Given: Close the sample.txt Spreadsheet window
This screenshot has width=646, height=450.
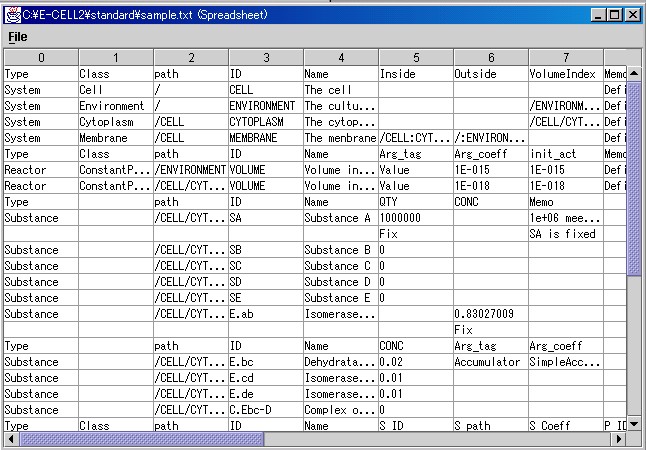Looking at the screenshot, I should (x=631, y=14).
